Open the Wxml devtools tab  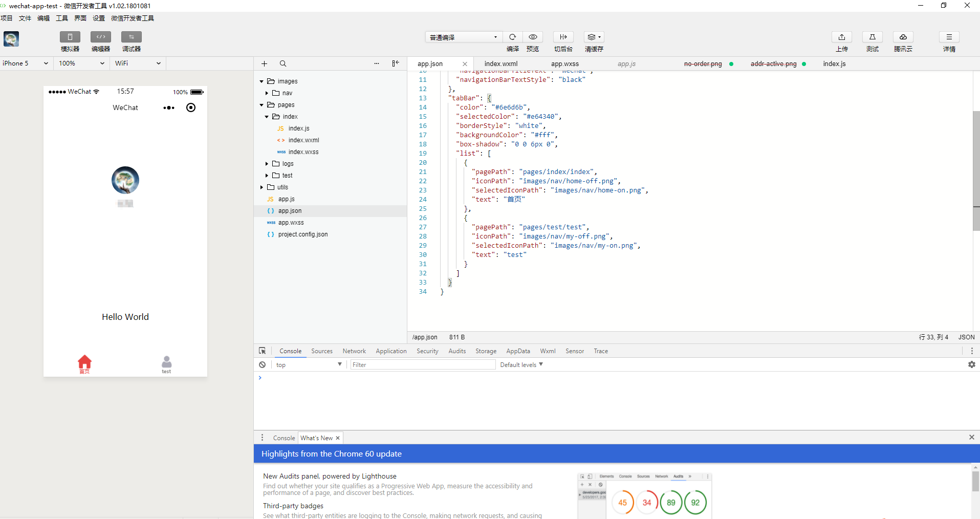pyautogui.click(x=548, y=351)
